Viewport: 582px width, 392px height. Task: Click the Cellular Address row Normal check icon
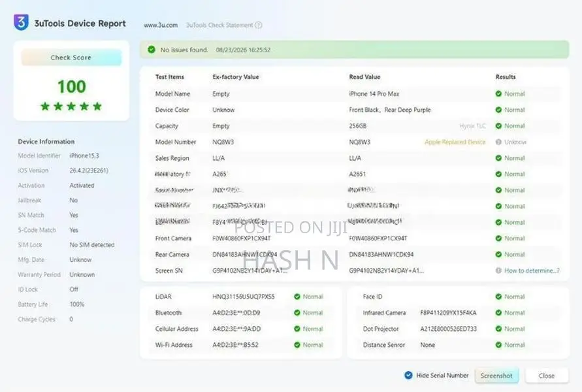[x=297, y=329]
